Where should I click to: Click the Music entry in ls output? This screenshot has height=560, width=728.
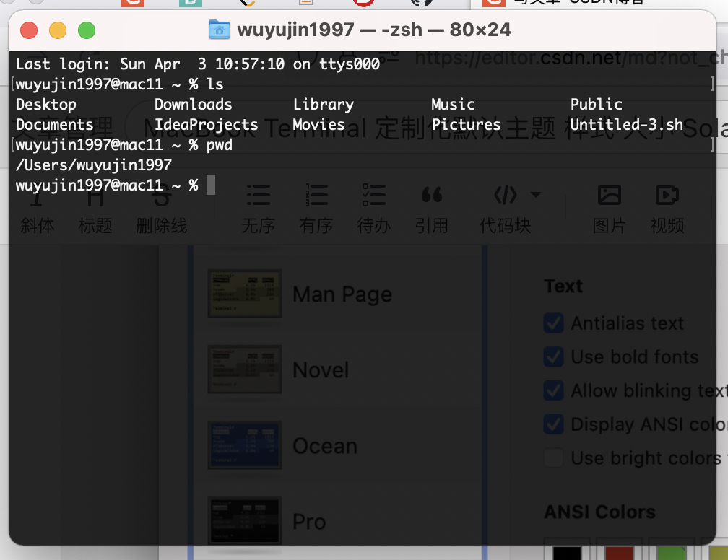point(453,105)
